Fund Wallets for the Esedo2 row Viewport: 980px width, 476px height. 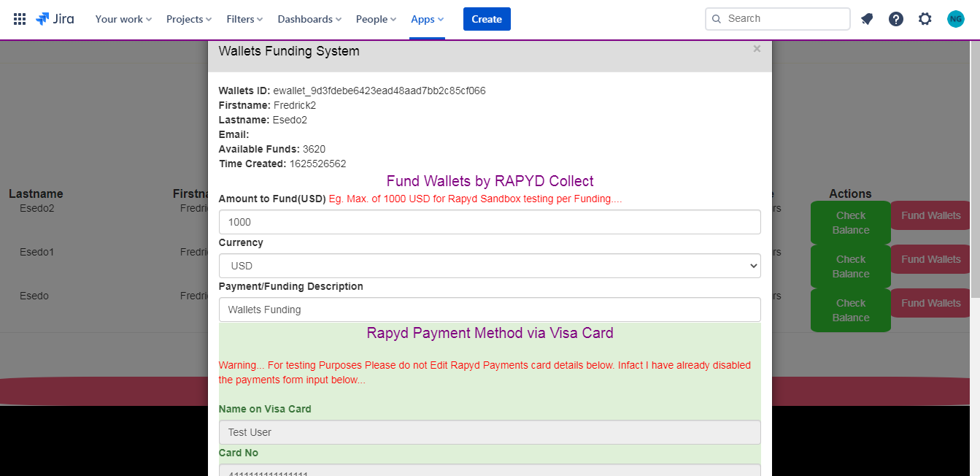(x=931, y=215)
